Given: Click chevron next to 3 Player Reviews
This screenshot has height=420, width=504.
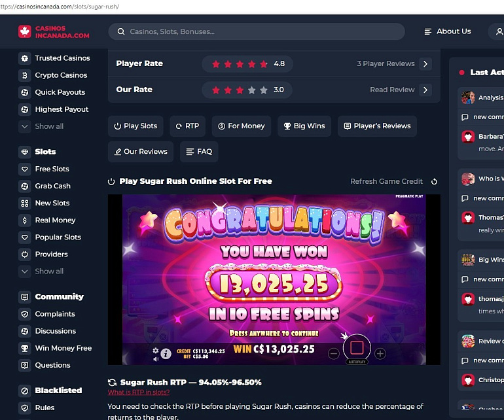Looking at the screenshot, I should pos(425,63).
